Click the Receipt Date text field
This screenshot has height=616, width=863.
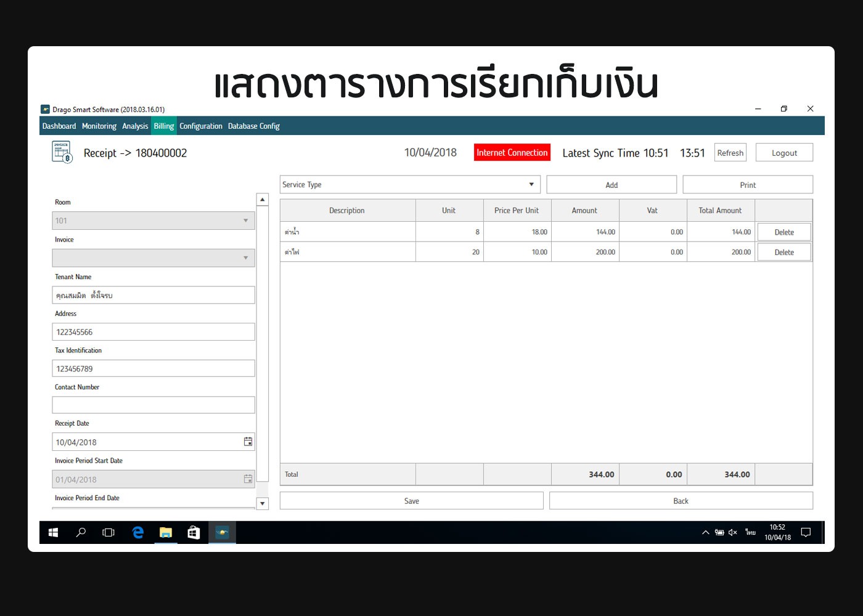pos(153,442)
